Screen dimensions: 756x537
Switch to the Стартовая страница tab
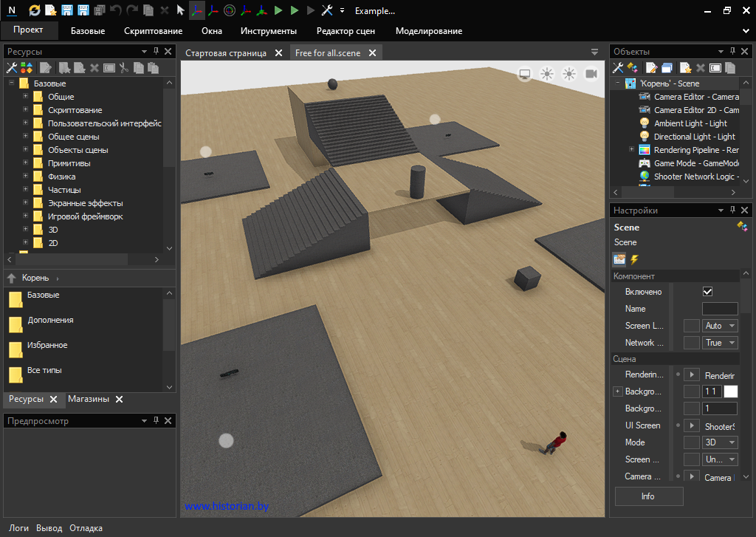[x=226, y=53]
